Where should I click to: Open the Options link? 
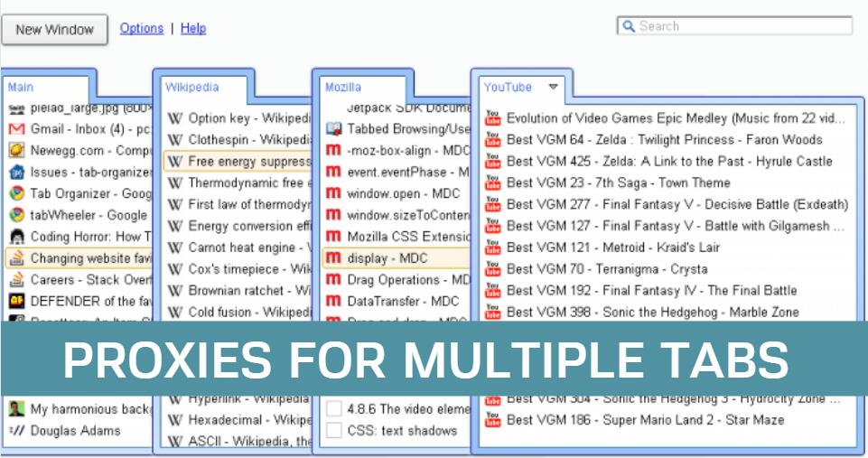point(142,28)
